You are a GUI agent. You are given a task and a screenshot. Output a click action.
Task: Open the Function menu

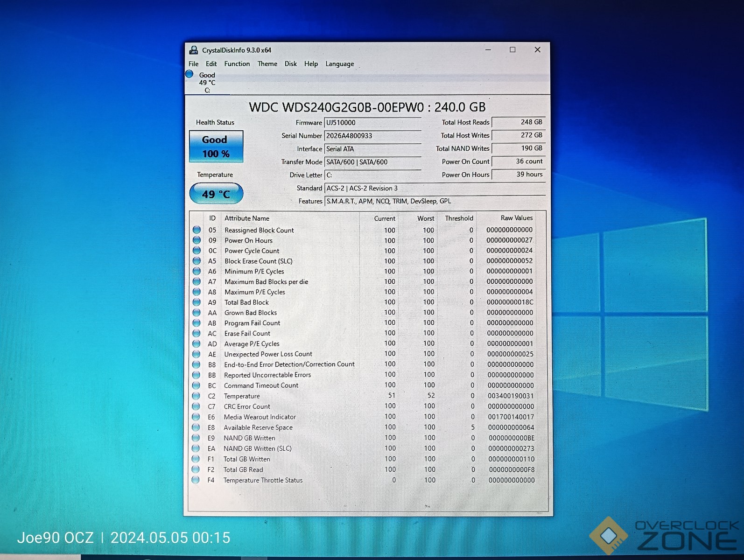pos(237,64)
